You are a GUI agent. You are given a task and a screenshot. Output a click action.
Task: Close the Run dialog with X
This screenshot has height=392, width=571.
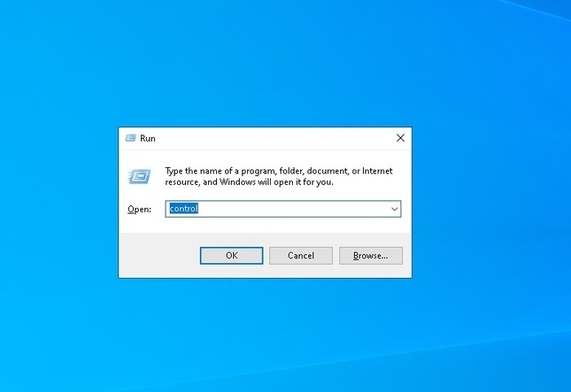pyautogui.click(x=401, y=138)
